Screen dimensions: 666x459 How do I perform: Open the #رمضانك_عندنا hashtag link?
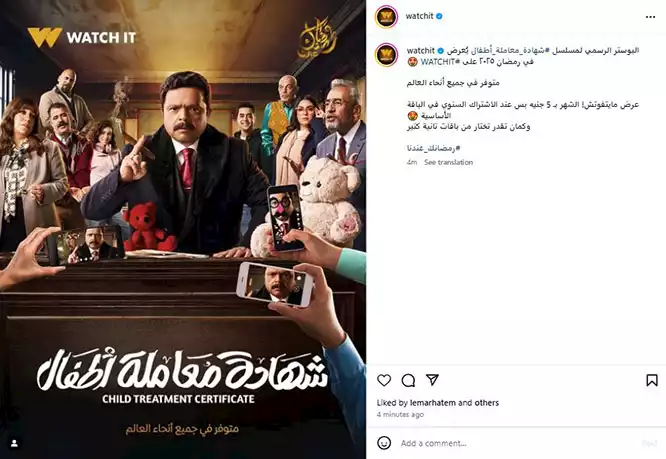[434, 149]
